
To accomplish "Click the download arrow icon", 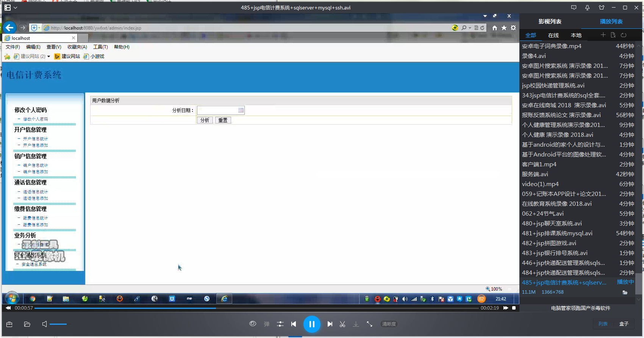I will click(356, 324).
